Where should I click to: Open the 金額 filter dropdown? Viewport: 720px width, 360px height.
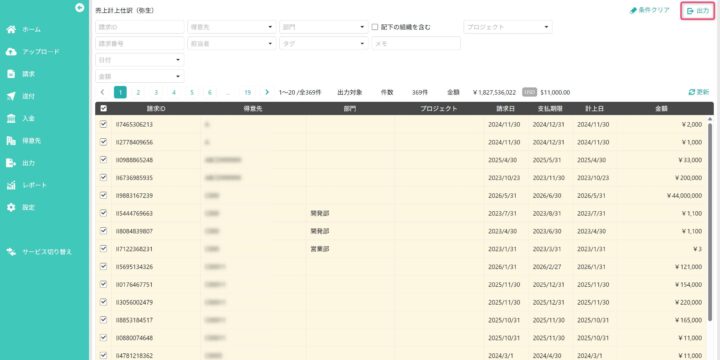coord(140,77)
